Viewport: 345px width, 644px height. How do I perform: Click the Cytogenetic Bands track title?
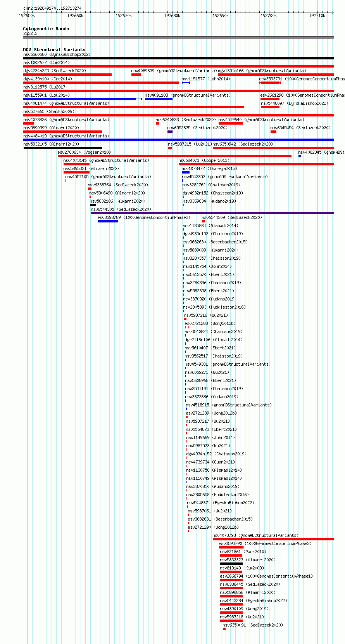[x=46, y=29]
